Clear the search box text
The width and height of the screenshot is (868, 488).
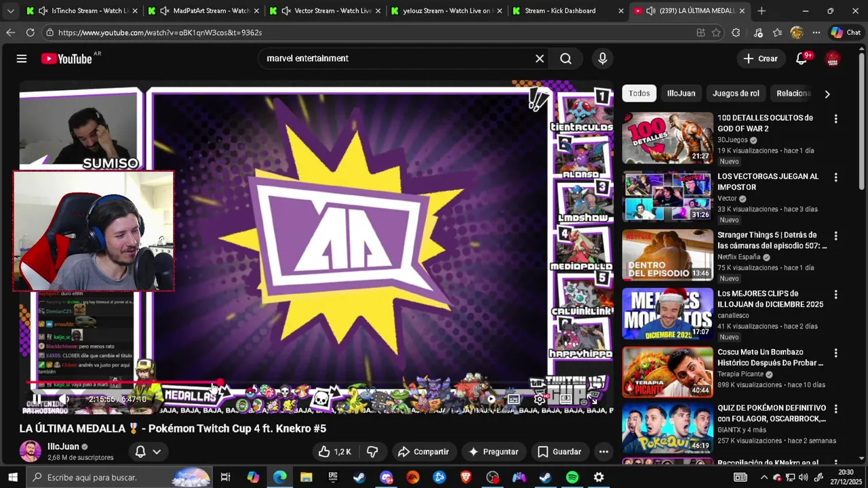point(540,59)
